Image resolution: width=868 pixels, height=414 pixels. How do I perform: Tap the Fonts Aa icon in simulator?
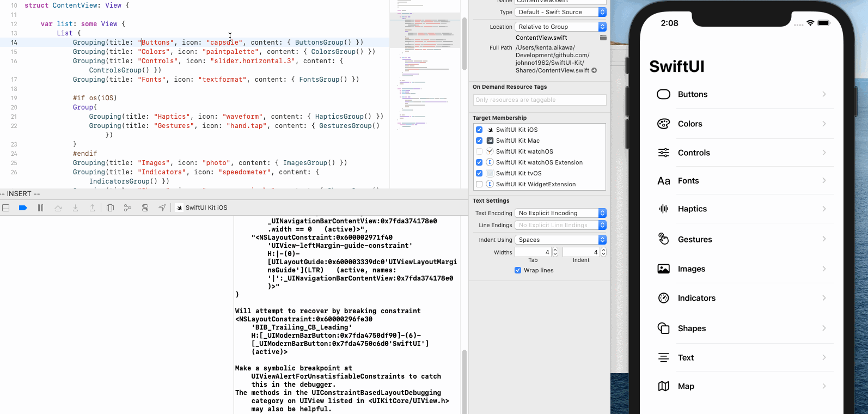(x=663, y=181)
